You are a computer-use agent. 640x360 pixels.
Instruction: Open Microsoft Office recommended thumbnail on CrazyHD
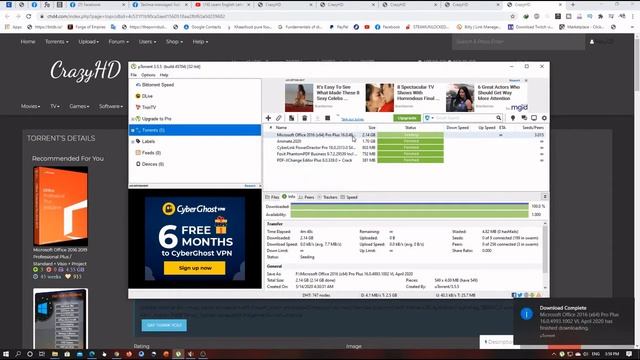pyautogui.click(x=60, y=206)
